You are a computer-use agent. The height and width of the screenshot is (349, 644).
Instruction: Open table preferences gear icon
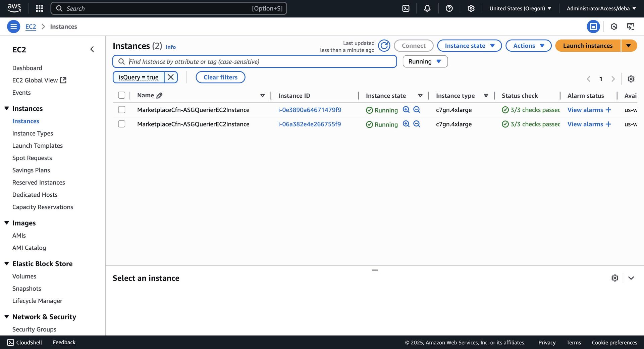(x=631, y=79)
